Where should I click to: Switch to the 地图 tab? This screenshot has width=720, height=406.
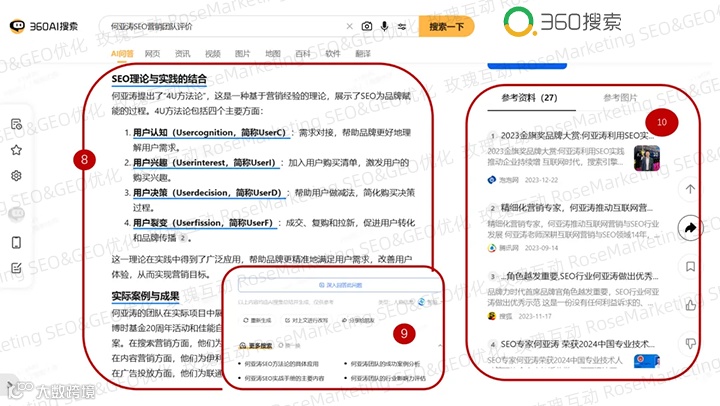(x=273, y=54)
